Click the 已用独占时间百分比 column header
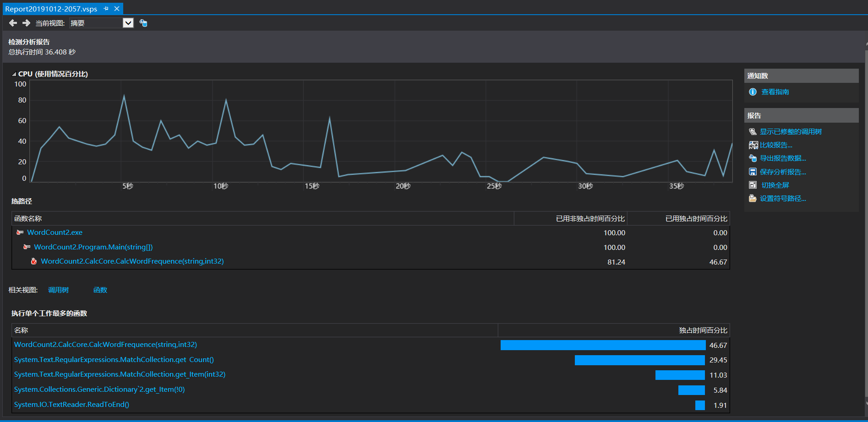 point(678,219)
